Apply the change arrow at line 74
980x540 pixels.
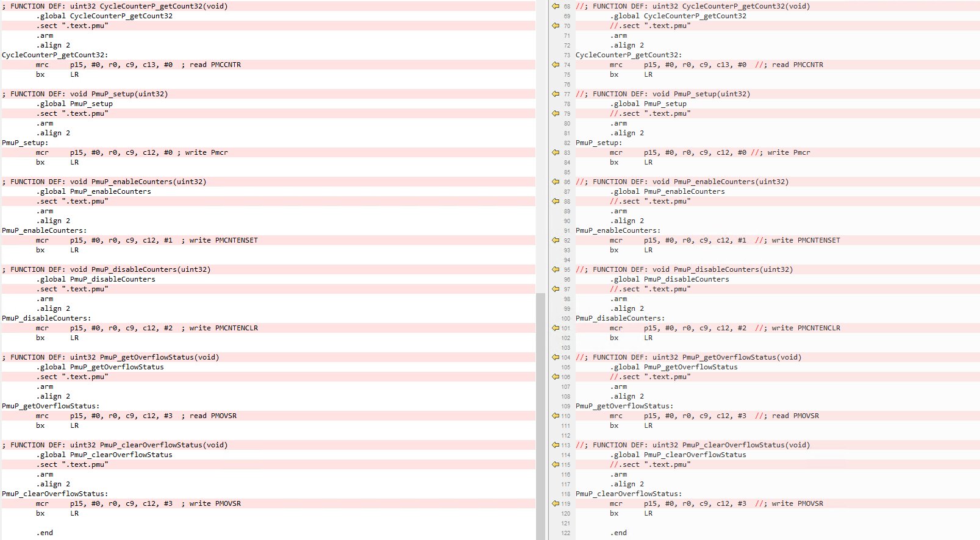[x=556, y=65]
